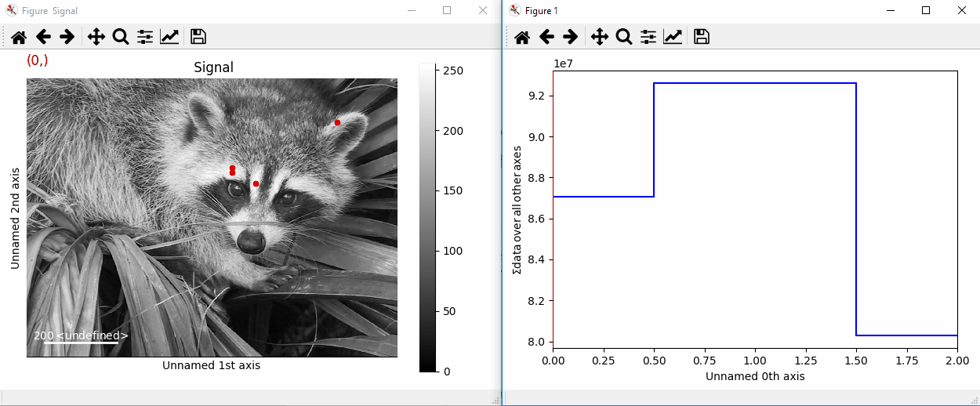Screen dimensions: 980x406
Task: Enable Zoom magnifier in Figure 1 toolbar
Action: (624, 37)
